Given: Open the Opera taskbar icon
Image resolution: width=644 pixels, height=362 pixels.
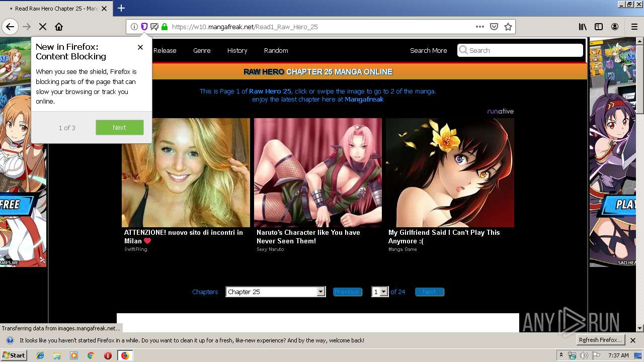Looking at the screenshot, I should click(108, 355).
